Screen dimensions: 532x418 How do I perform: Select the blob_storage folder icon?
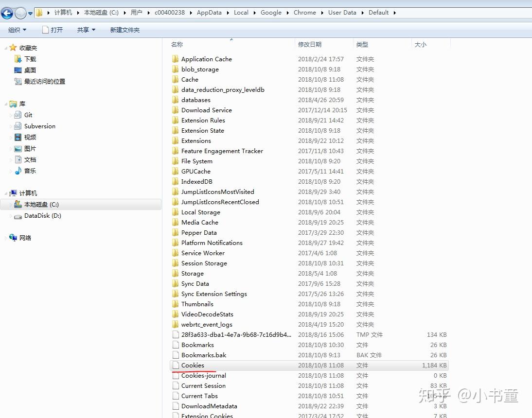[175, 69]
